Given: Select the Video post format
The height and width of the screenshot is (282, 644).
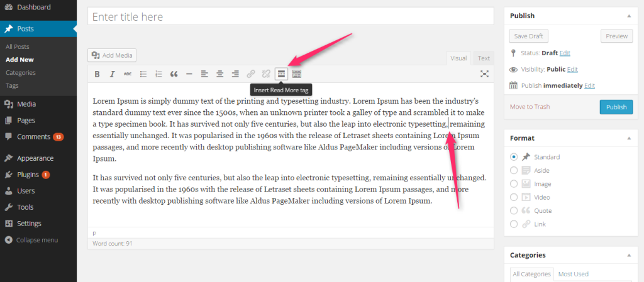Looking at the screenshot, I should [x=514, y=197].
